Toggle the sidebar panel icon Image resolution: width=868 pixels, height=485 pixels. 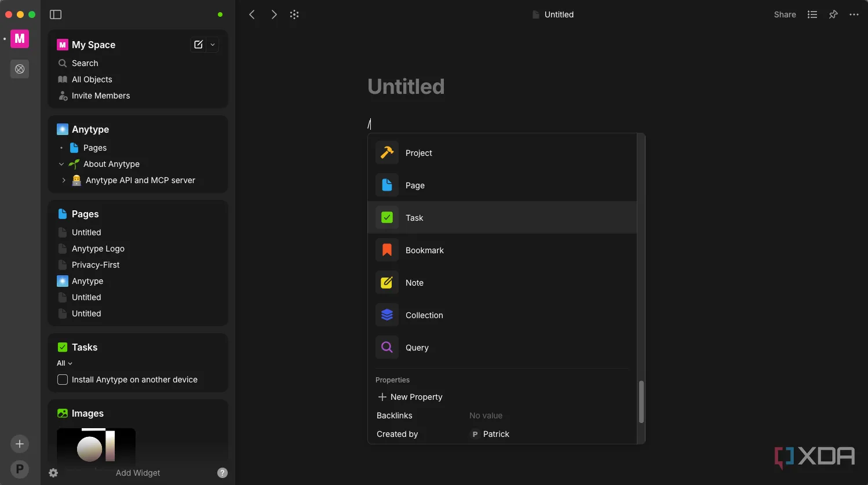56,14
